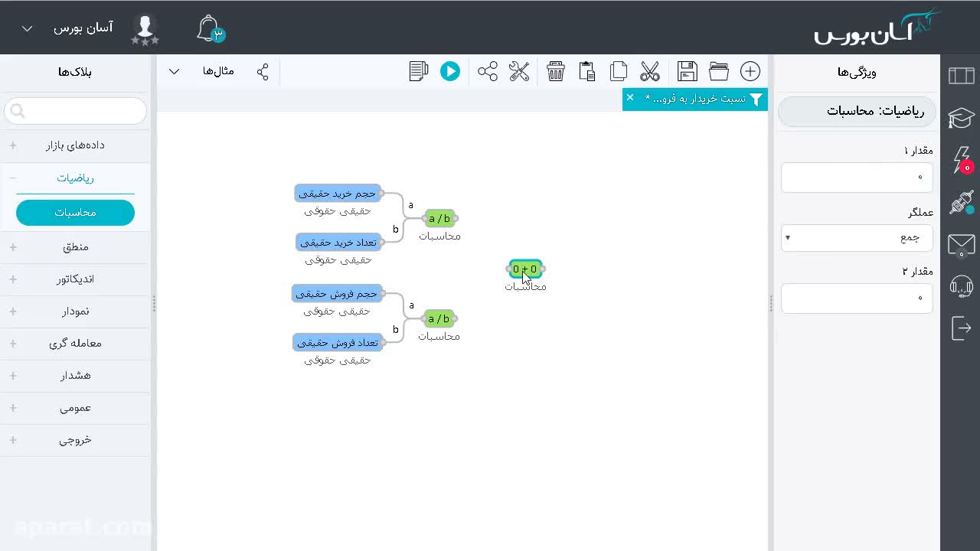Click the plus circle new filter icon

(750, 71)
